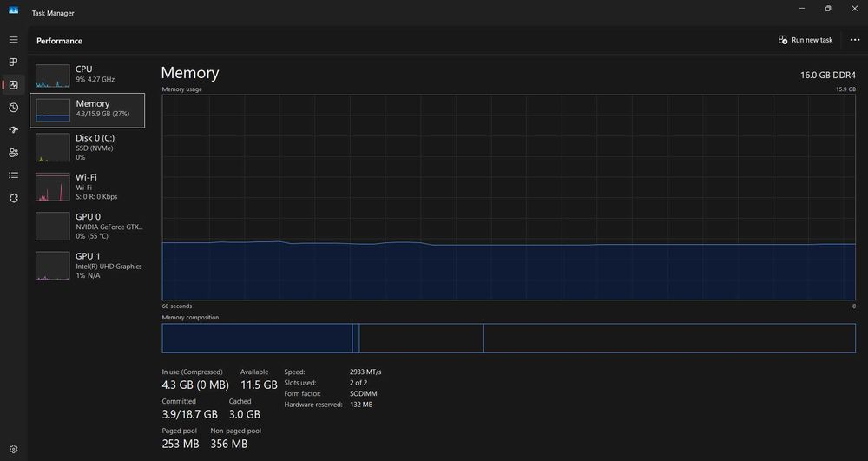Close the Task Manager window

854,9
